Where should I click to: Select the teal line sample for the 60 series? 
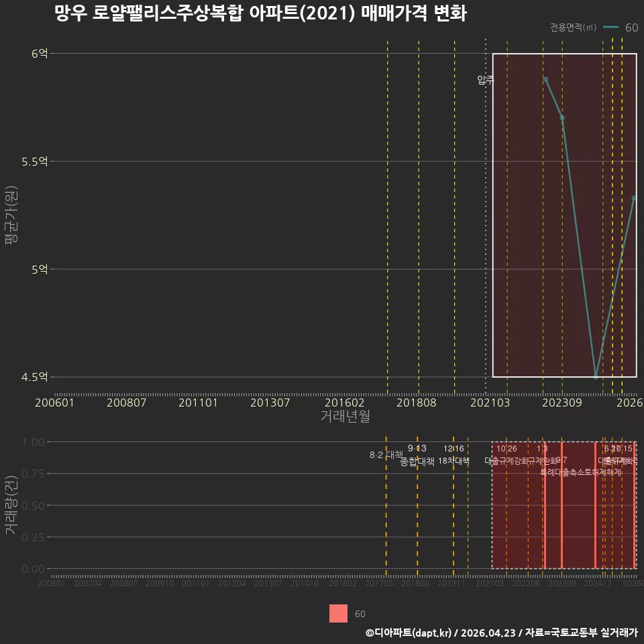610,28
